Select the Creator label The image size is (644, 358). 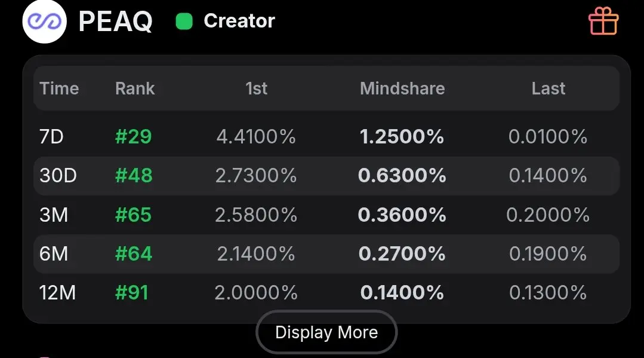coord(239,21)
